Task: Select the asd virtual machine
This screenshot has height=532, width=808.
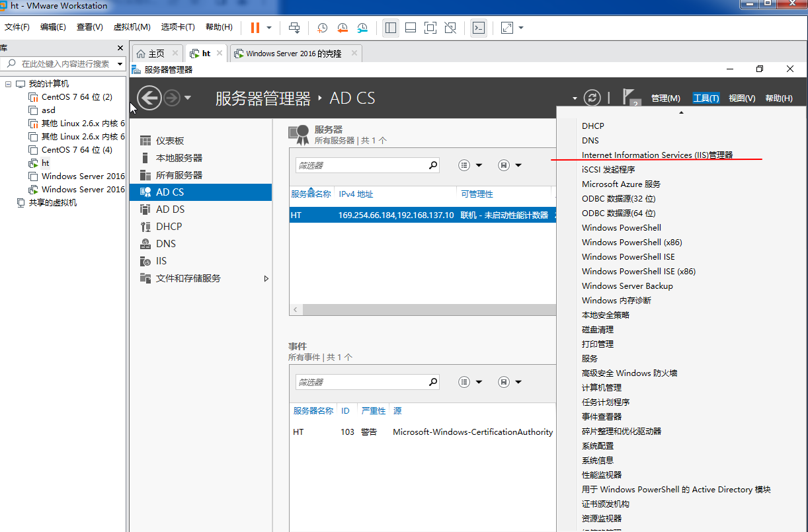Action: pyautogui.click(x=48, y=110)
